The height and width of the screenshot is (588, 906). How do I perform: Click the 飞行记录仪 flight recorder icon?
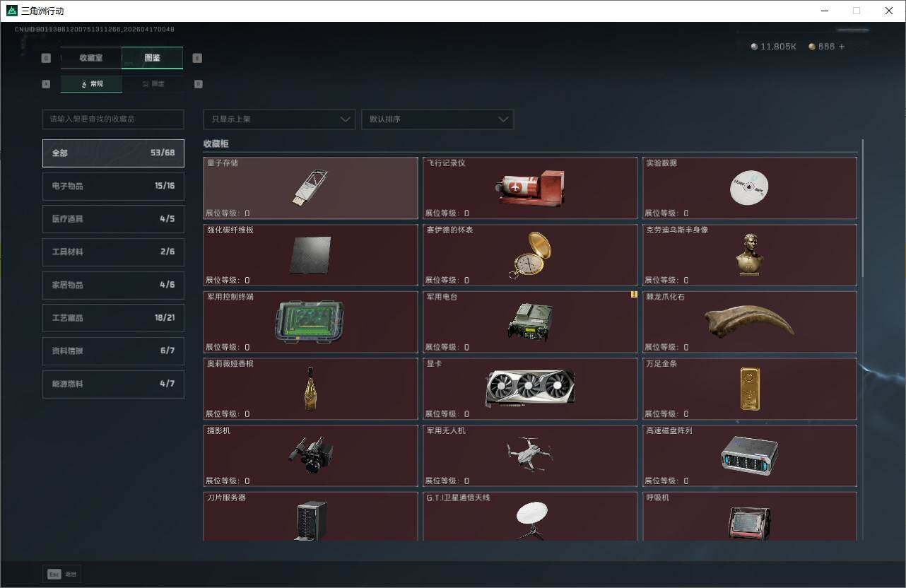point(529,189)
